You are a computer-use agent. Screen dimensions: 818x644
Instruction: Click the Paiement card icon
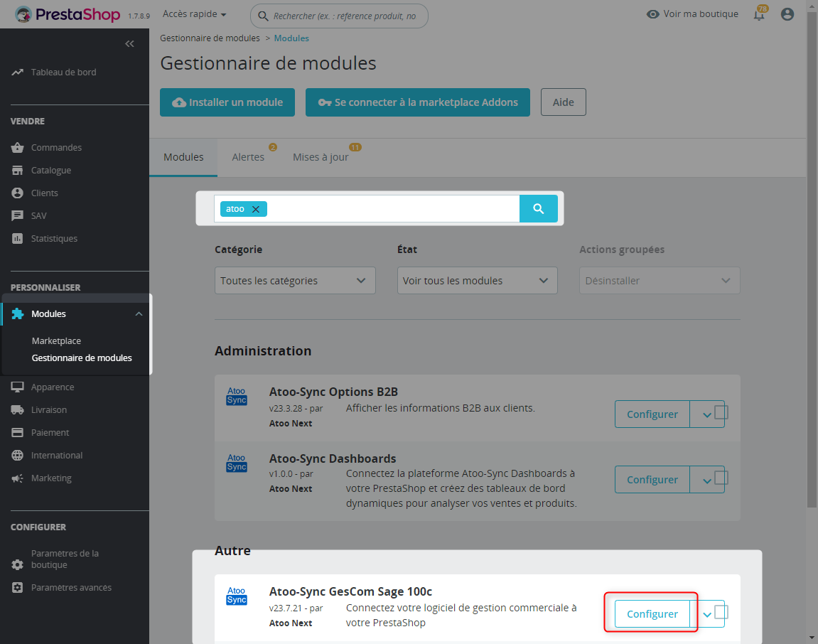17,433
